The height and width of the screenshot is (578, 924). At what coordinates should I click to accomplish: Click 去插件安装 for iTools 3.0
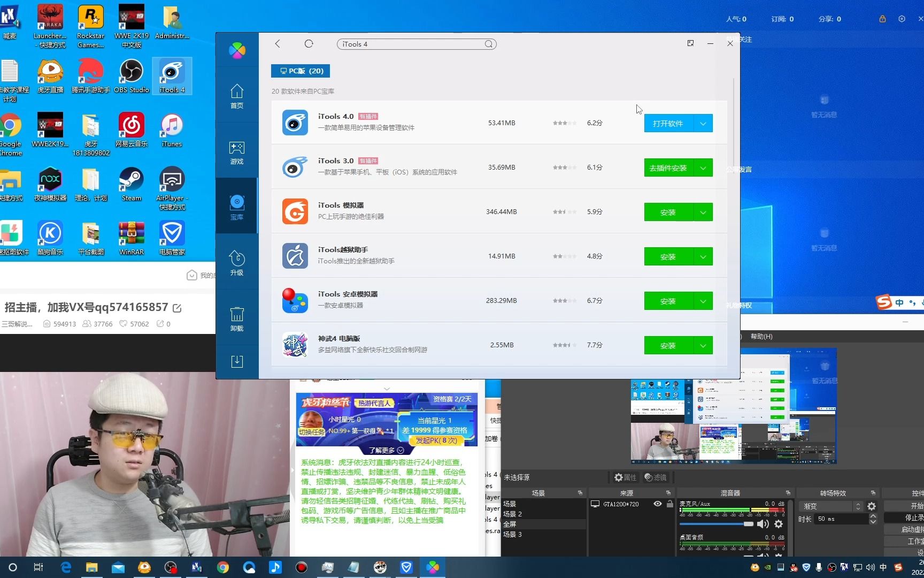(668, 168)
